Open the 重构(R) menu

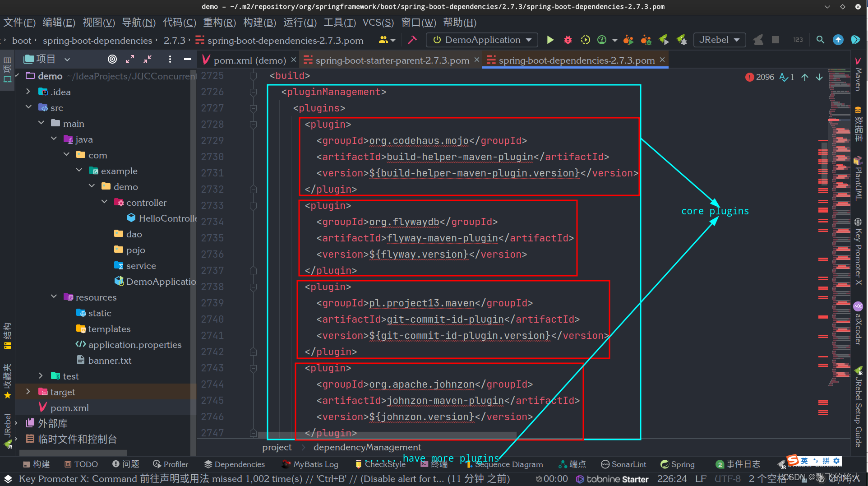click(x=219, y=23)
